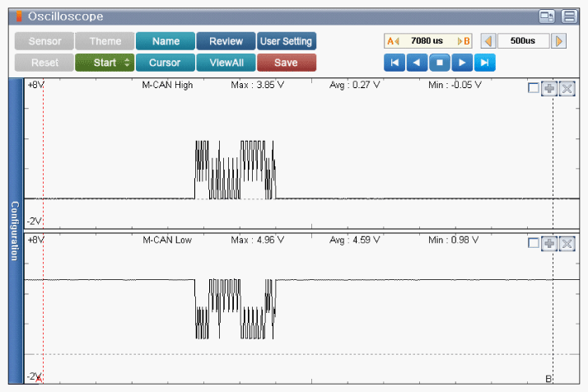Toggle the M-CAN Low channel checkbox
The width and height of the screenshot is (588, 392).
[534, 243]
